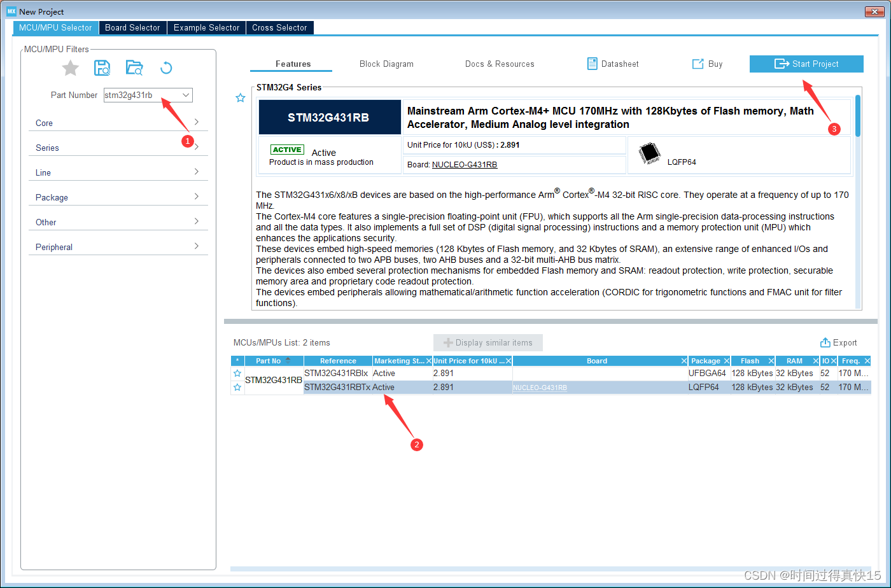
Task: Click the description panel vertical scrollbar
Action: (x=858, y=115)
